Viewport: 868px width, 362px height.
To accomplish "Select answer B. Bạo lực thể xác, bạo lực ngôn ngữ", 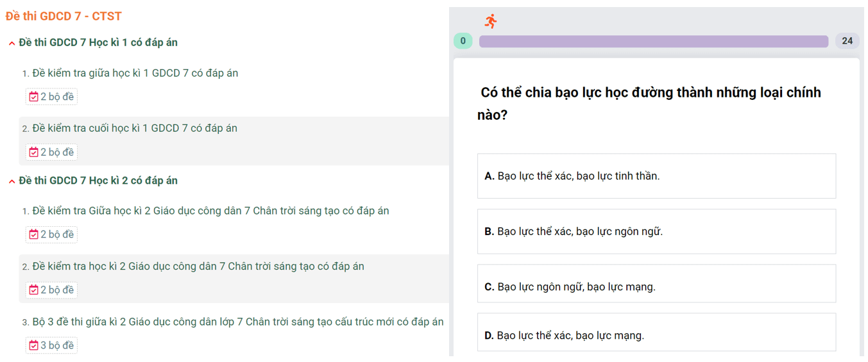I will tap(656, 231).
